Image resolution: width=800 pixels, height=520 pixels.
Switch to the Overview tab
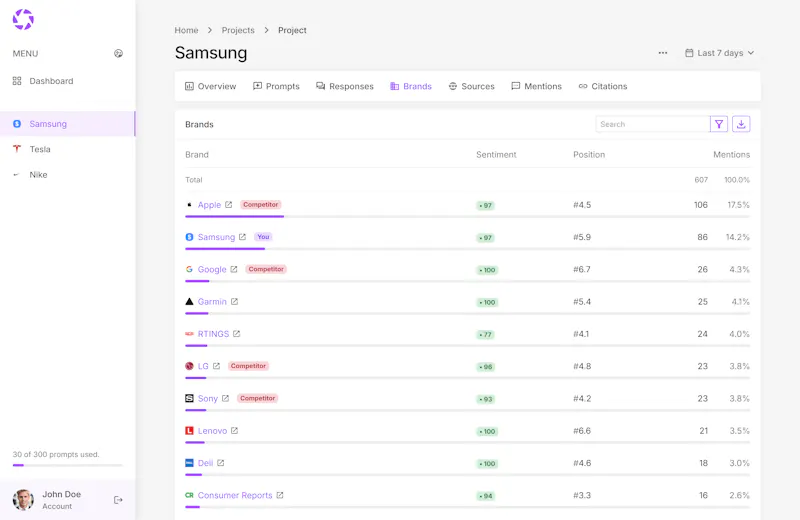click(211, 86)
